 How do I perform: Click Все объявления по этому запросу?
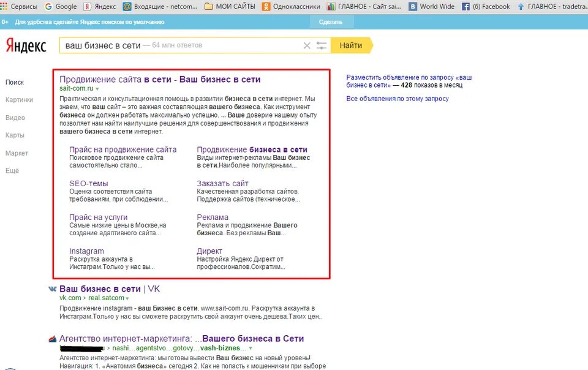[x=398, y=99]
